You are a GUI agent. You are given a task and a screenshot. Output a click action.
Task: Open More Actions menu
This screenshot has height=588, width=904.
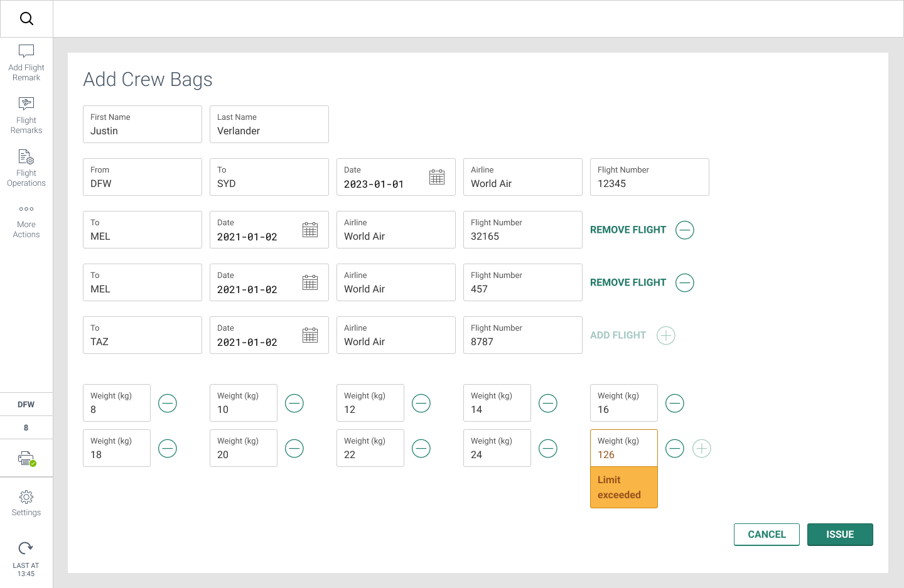26,222
